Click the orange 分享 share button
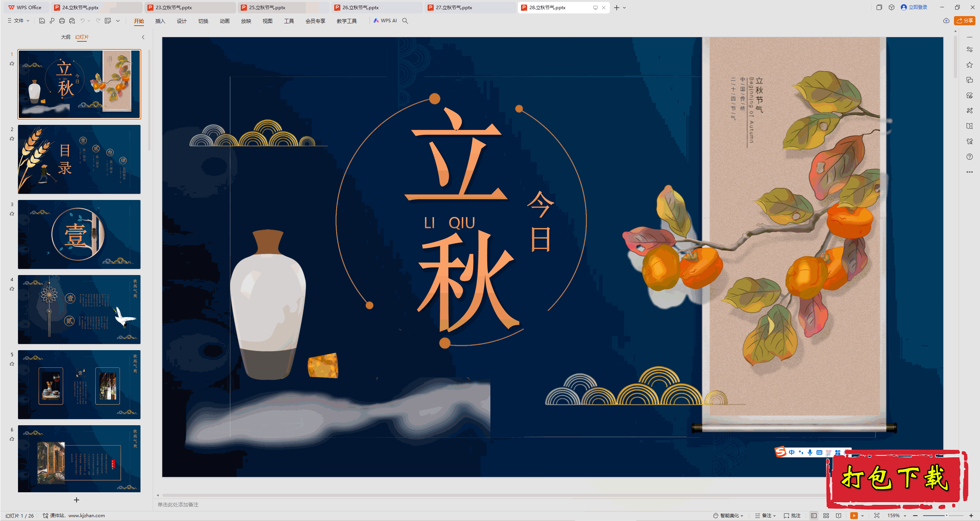The height and width of the screenshot is (521, 980). pos(965,21)
